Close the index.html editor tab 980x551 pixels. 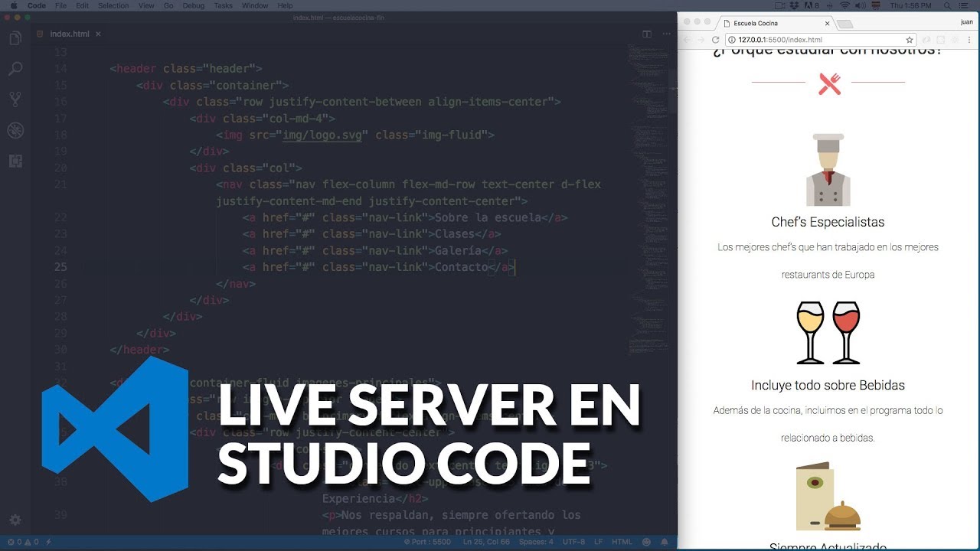98,34
